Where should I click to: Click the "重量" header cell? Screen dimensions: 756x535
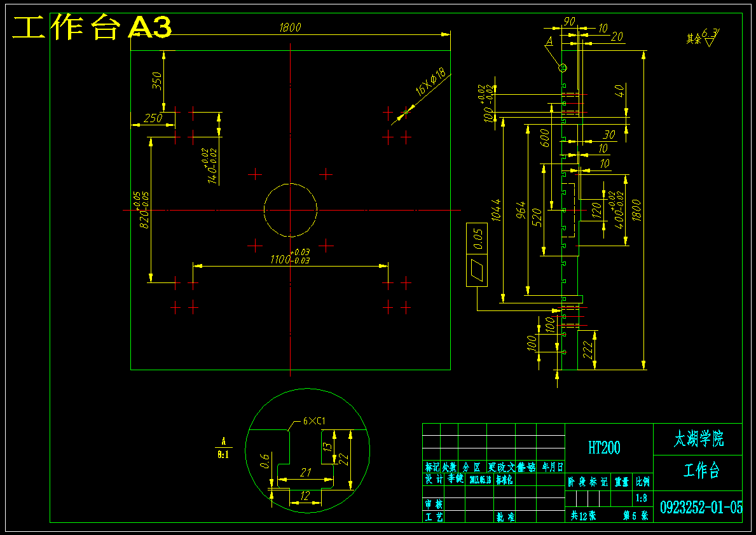click(x=621, y=481)
